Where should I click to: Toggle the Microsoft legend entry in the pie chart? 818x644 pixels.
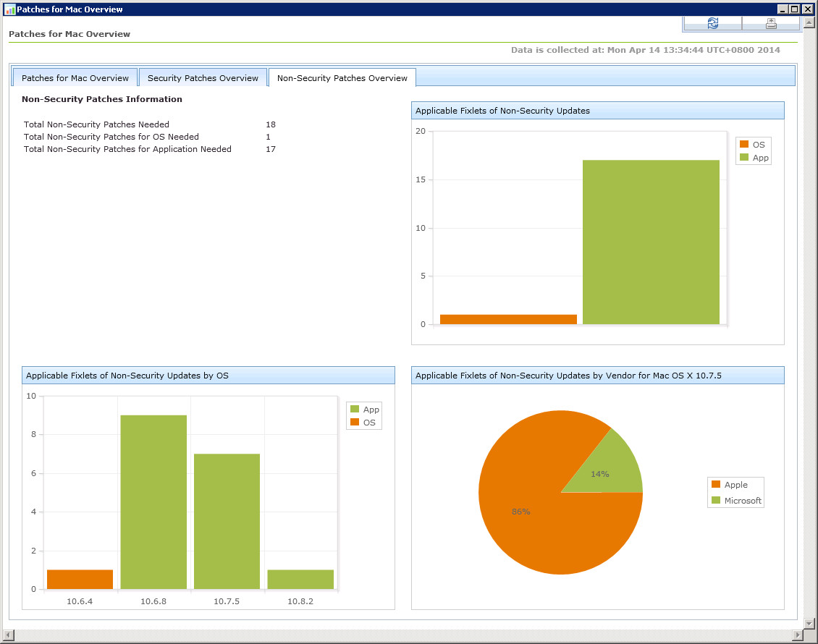click(x=736, y=500)
